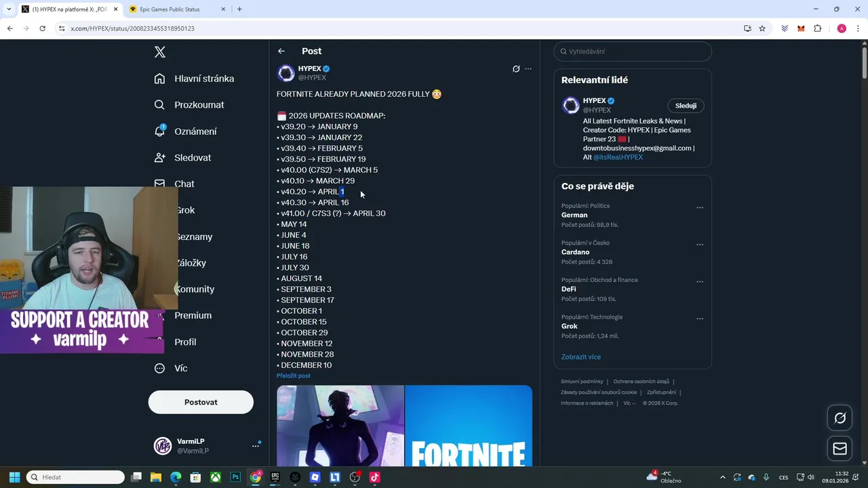Open Chrome profile avatar A
The width and height of the screenshot is (868, 488).
tap(842, 28)
